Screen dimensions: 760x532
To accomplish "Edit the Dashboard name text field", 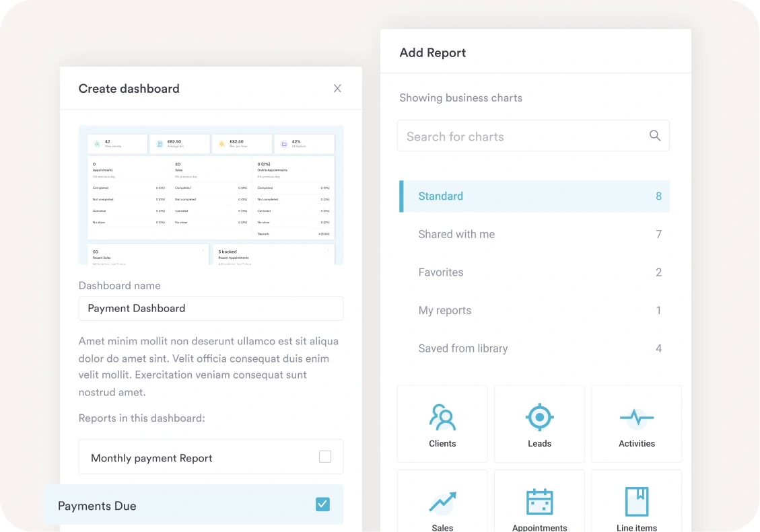I will click(211, 309).
